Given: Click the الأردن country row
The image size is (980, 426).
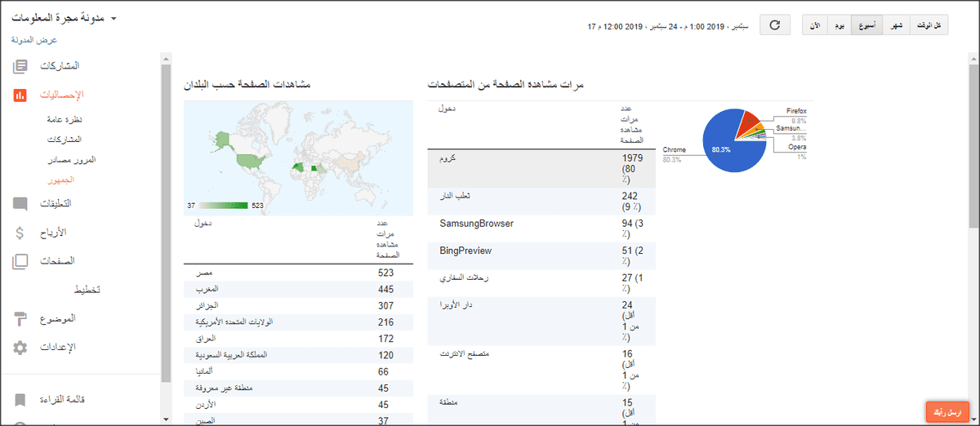Looking at the screenshot, I should click(x=298, y=405).
